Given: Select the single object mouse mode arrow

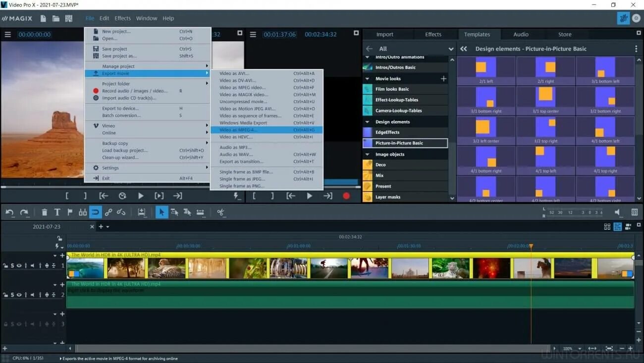Looking at the screenshot, I should [x=161, y=212].
